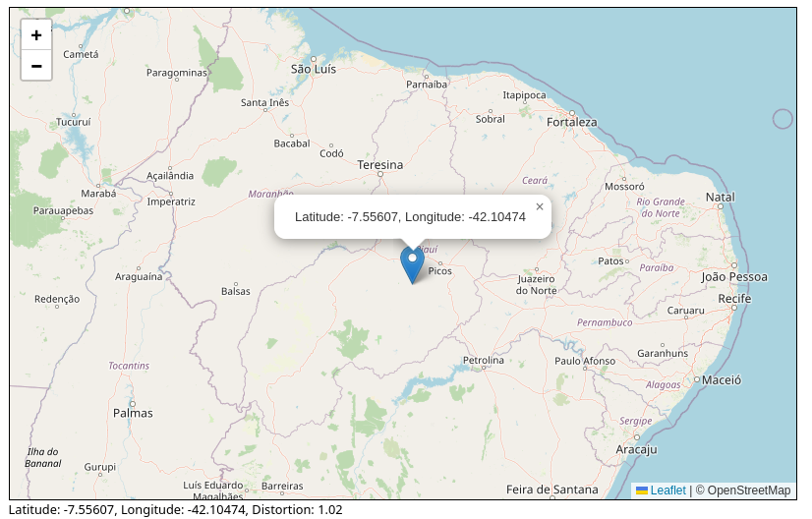Open the Leaflet attribution link
The image size is (812, 519).
tap(667, 490)
